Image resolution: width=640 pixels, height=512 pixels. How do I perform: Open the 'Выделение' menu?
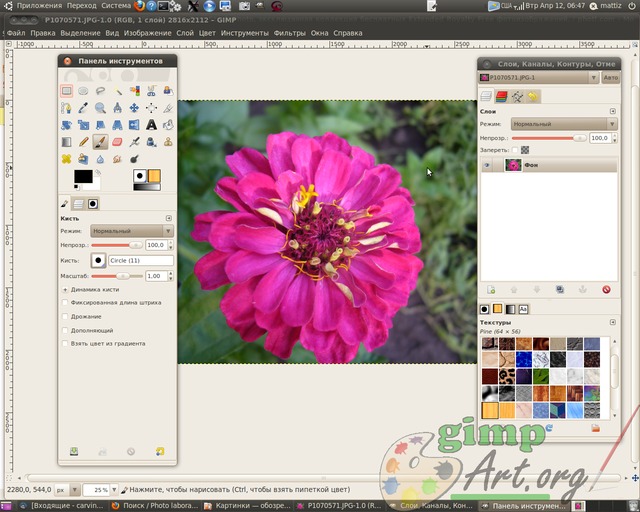pyautogui.click(x=80, y=33)
